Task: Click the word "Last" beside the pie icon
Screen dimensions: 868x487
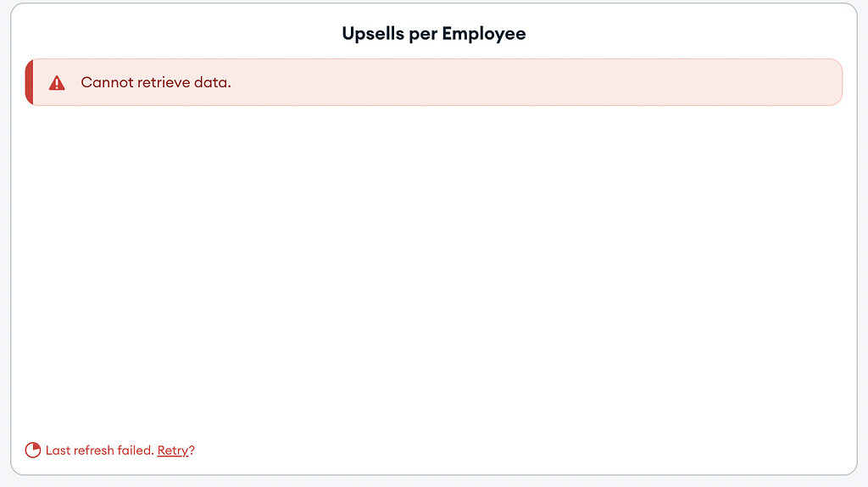Action: point(58,451)
